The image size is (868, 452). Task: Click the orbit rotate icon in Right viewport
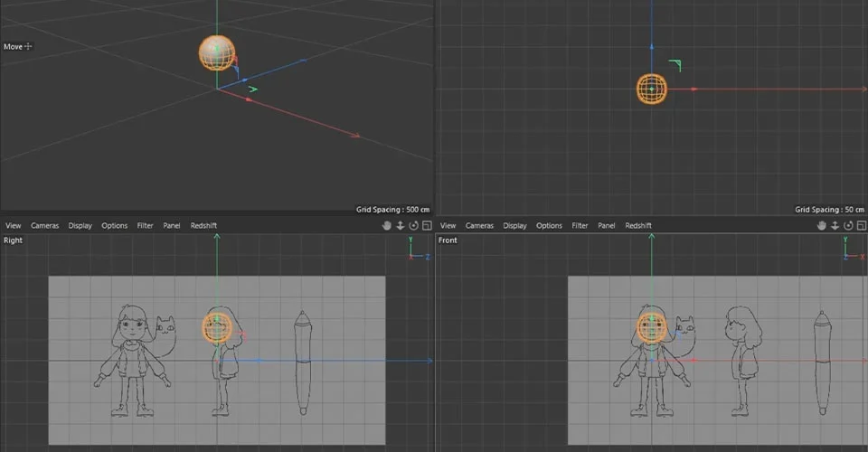coord(413,226)
